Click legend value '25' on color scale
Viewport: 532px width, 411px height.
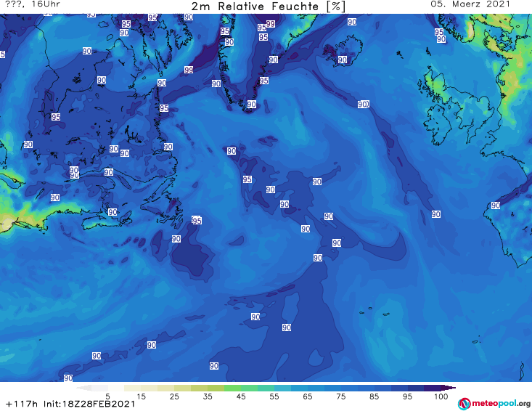coord(174,396)
